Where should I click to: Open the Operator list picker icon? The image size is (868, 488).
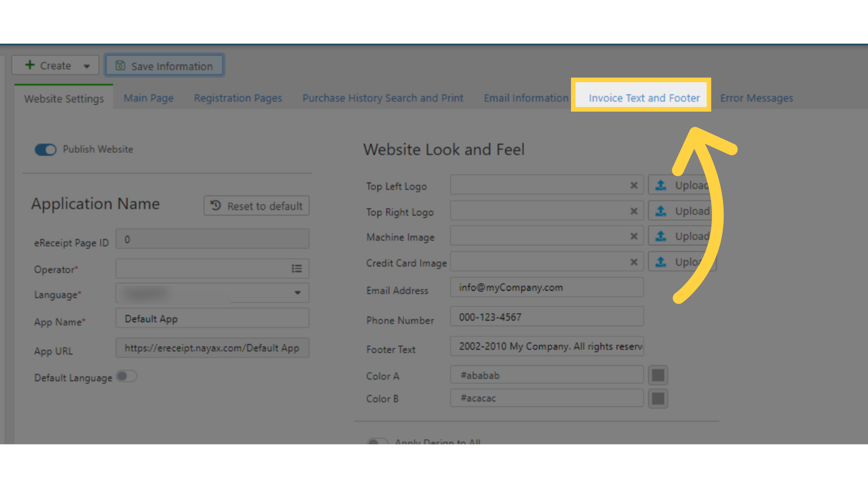pos(297,269)
